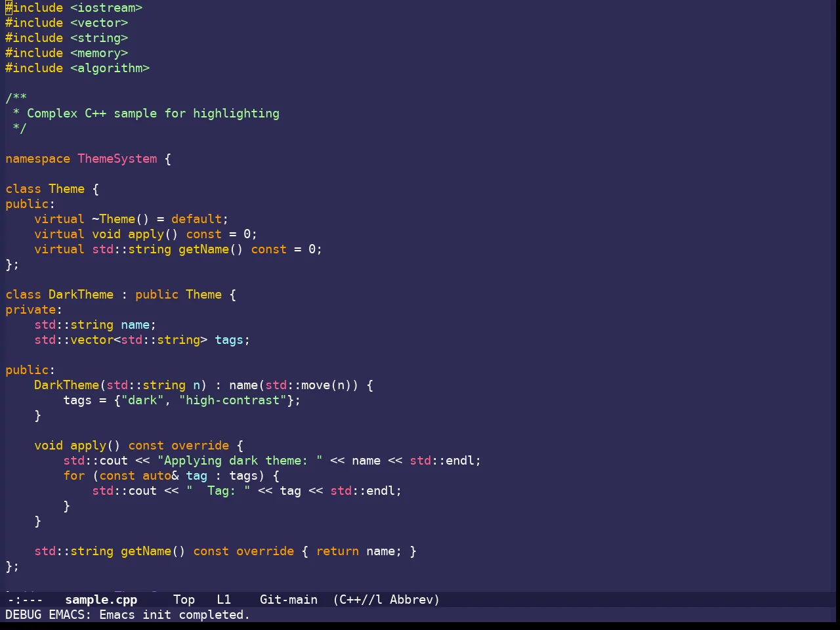Click the Git-main indicator in mode line
840x630 pixels.
click(289, 599)
